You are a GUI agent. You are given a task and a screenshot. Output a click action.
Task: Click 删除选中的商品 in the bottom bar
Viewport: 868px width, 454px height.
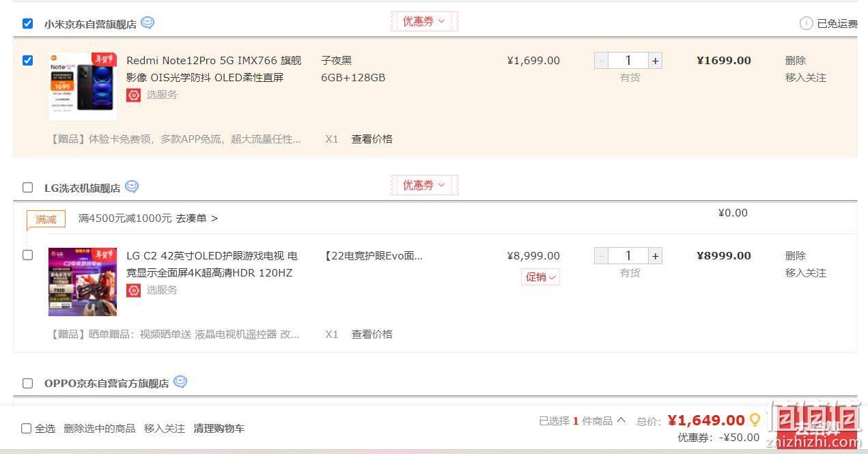pyautogui.click(x=99, y=429)
